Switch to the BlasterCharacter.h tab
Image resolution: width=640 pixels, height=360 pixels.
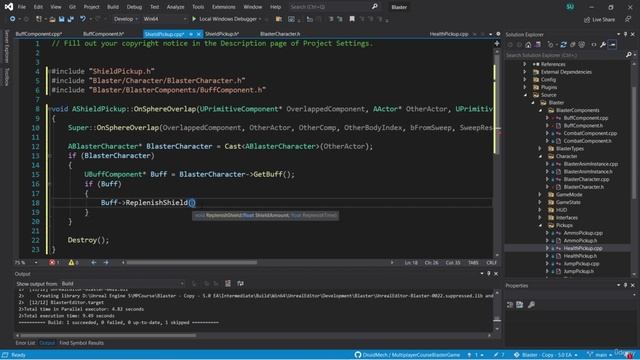pos(280,34)
